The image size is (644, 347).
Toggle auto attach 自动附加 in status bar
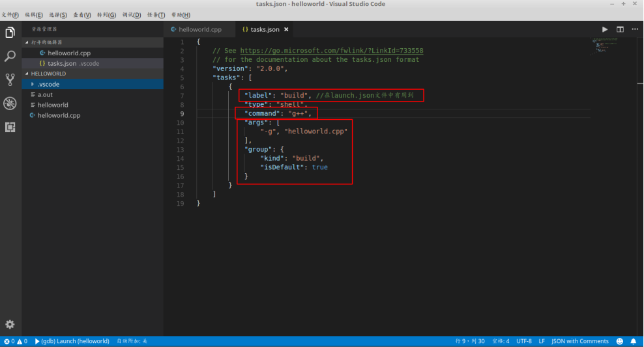pyautogui.click(x=132, y=341)
